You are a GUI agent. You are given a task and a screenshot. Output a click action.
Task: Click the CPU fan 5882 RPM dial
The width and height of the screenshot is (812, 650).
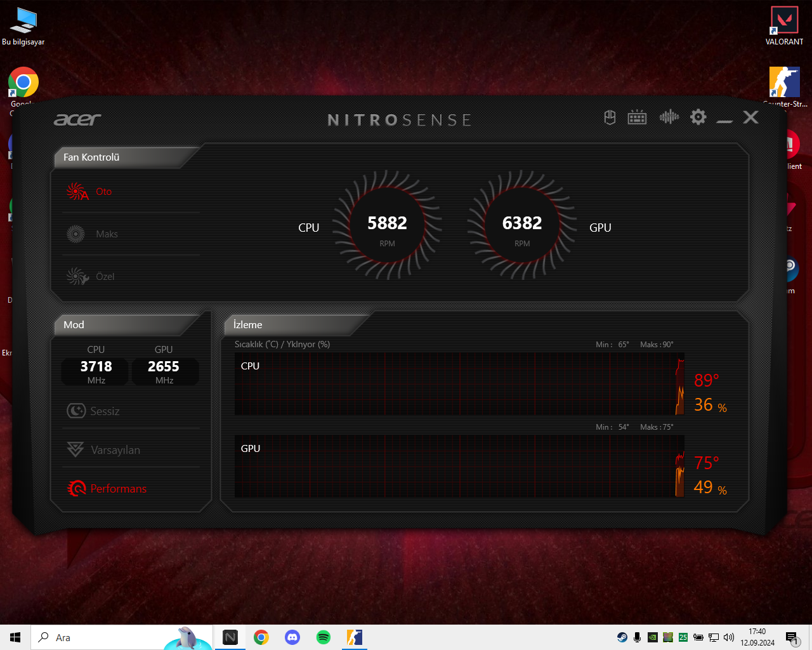pyautogui.click(x=388, y=225)
